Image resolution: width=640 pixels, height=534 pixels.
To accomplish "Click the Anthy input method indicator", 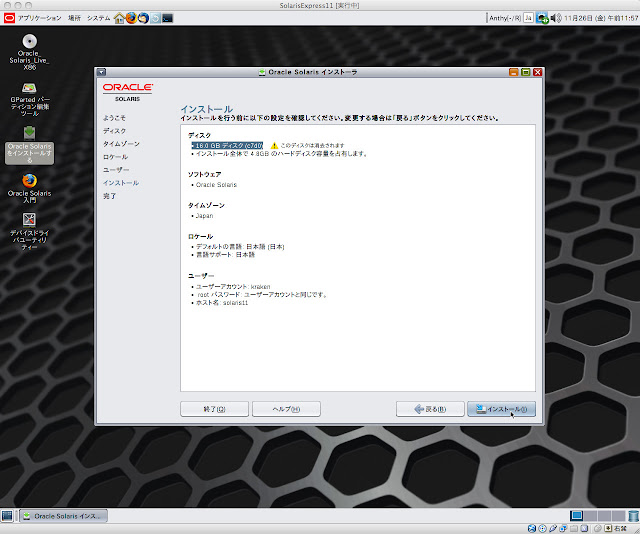I will 505,18.
